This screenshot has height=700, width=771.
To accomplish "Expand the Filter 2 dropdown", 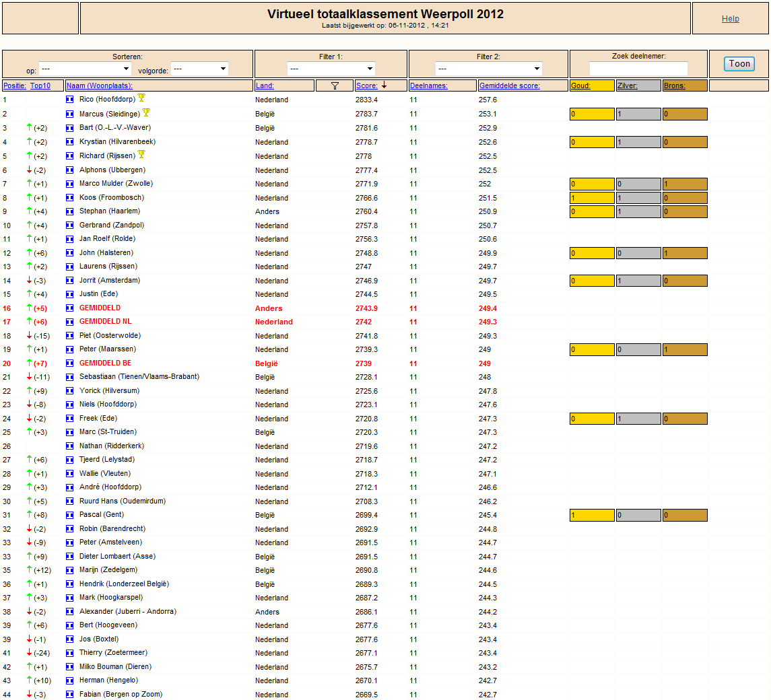I will (488, 69).
